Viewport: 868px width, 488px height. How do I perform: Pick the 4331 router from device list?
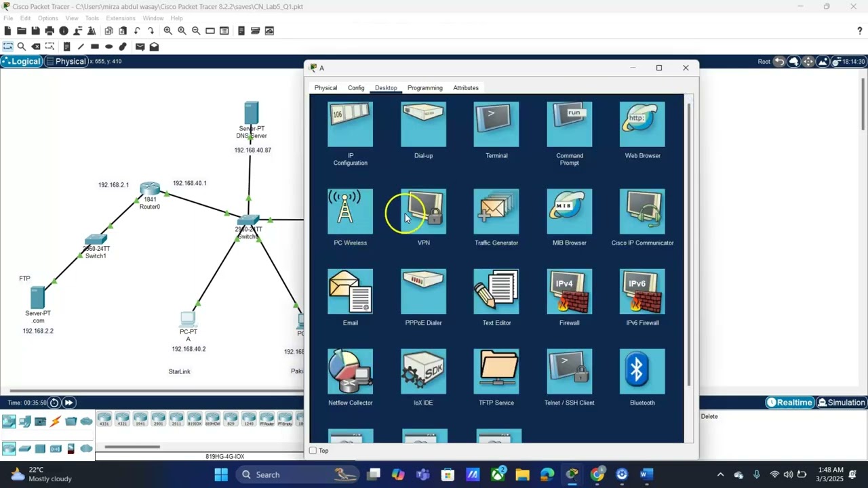click(x=104, y=420)
